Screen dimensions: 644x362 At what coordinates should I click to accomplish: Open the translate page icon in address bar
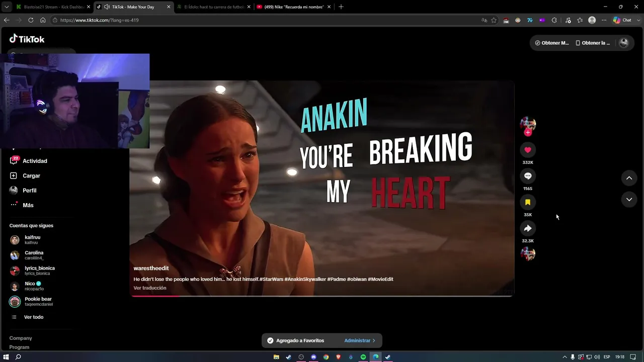coord(484,20)
